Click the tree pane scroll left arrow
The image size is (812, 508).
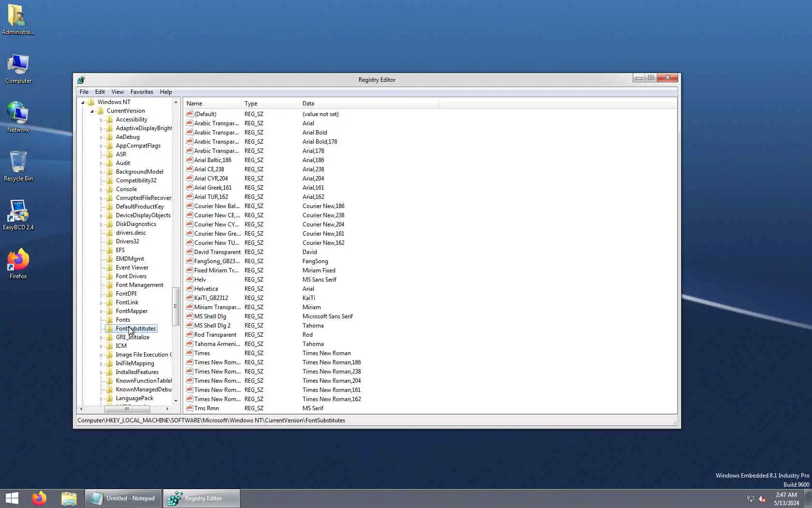81,409
